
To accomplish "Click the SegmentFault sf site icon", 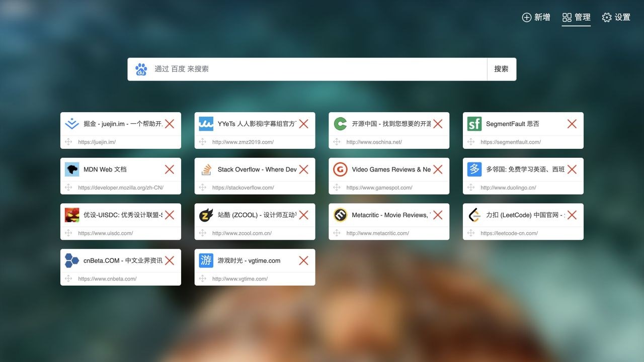I will pyautogui.click(x=474, y=124).
